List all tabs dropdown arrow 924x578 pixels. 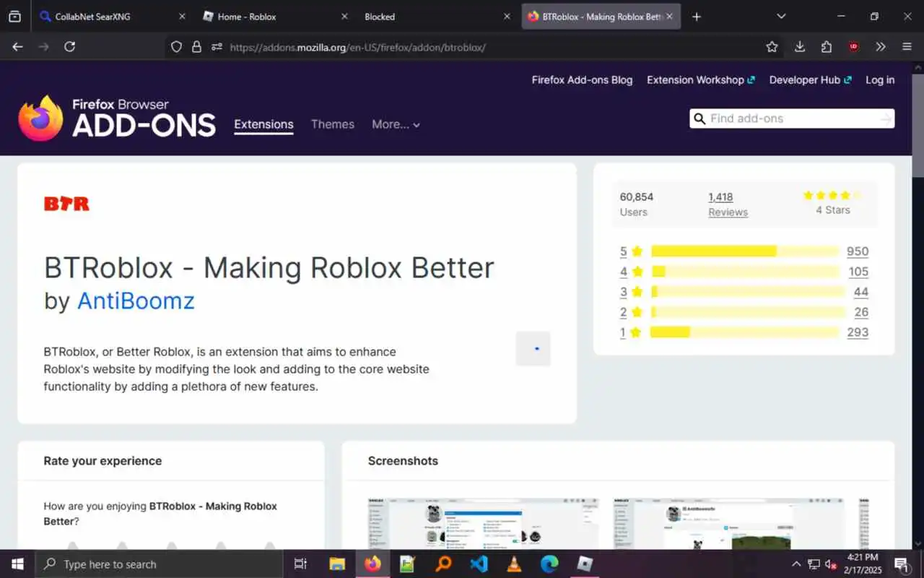click(x=781, y=17)
